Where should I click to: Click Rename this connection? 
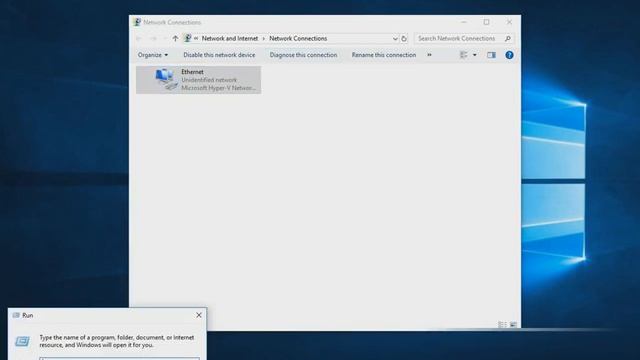(384, 55)
